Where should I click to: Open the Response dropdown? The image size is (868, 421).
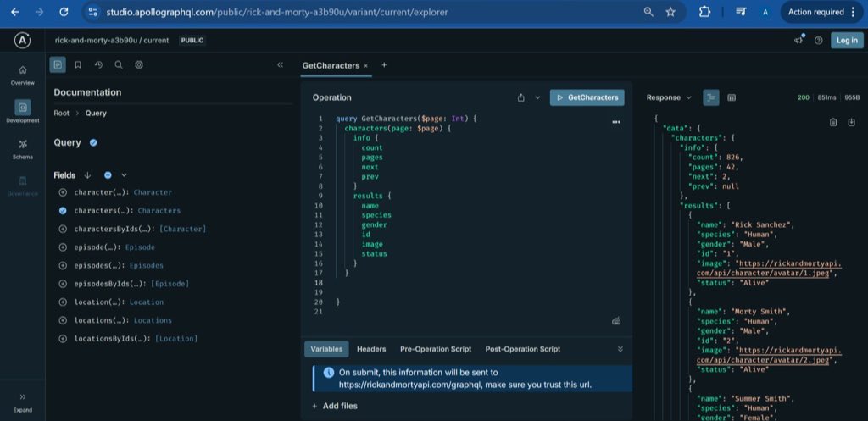pyautogui.click(x=669, y=97)
